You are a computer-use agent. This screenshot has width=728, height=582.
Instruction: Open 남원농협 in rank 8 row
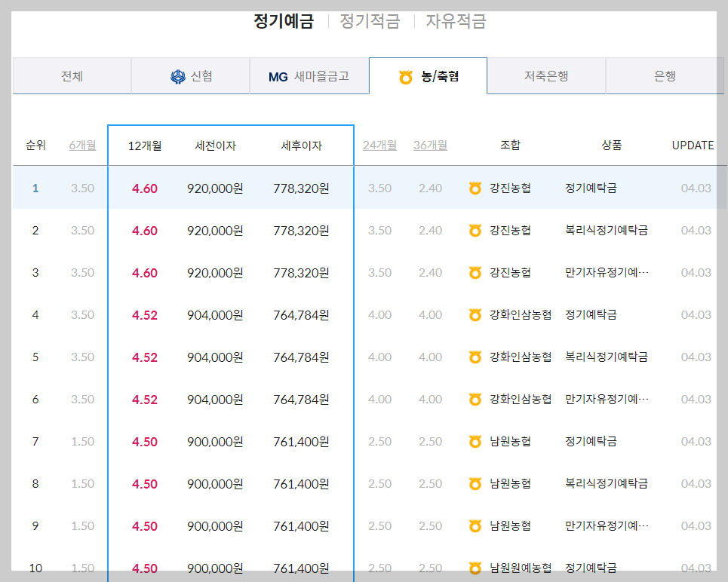[510, 483]
